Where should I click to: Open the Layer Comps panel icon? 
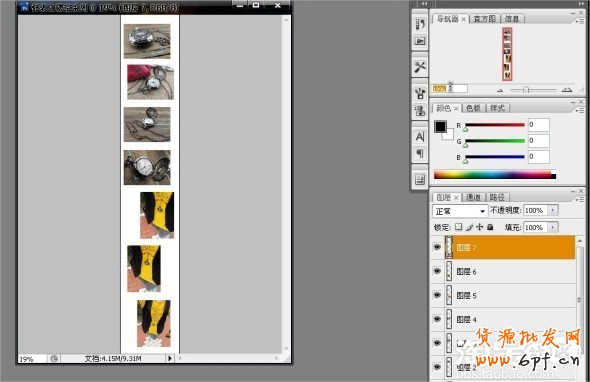pyautogui.click(x=420, y=180)
